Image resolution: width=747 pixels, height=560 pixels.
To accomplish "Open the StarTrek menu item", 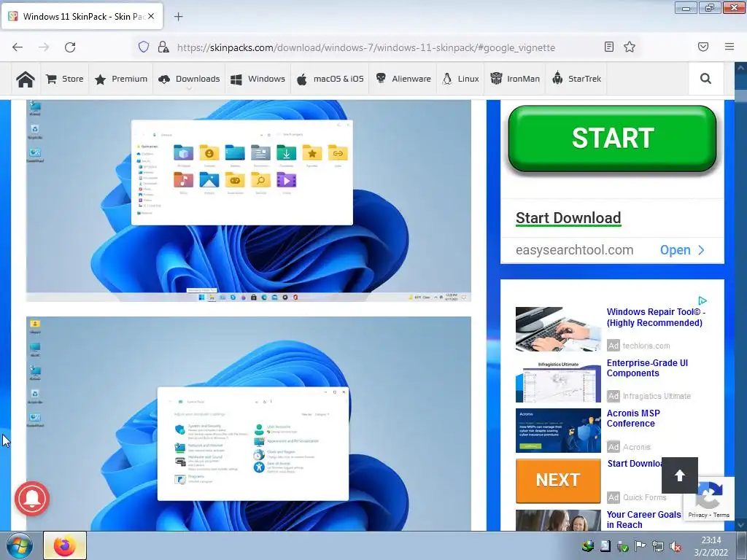I will [576, 79].
